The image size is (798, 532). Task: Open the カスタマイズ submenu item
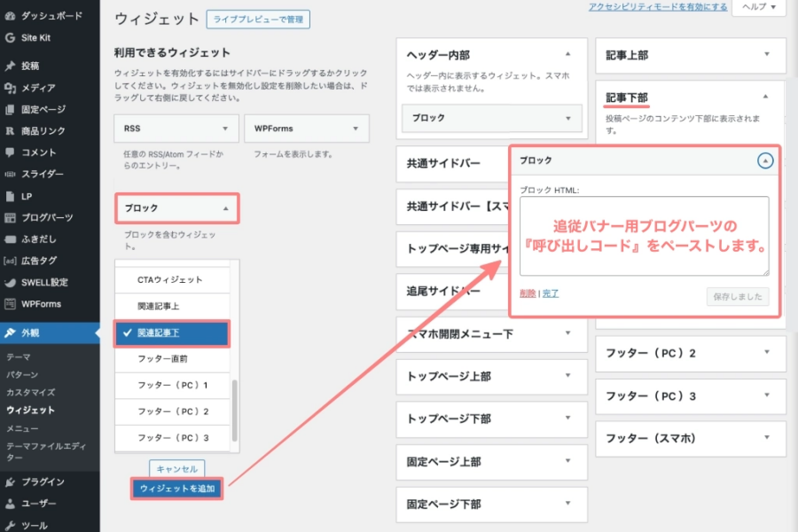point(30,392)
